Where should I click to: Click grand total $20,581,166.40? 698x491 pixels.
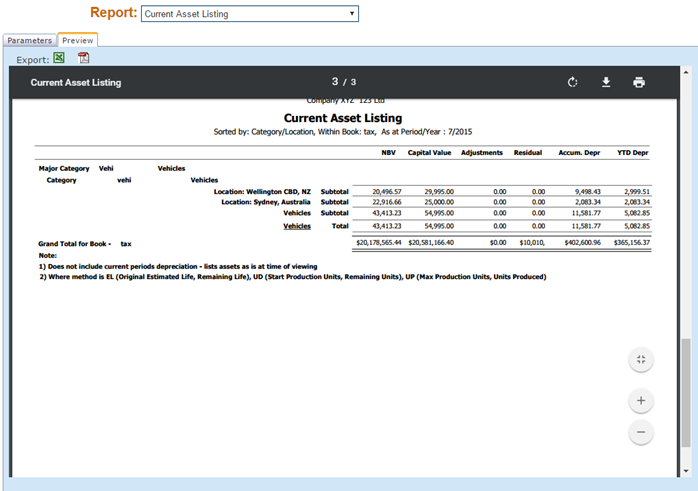point(431,243)
